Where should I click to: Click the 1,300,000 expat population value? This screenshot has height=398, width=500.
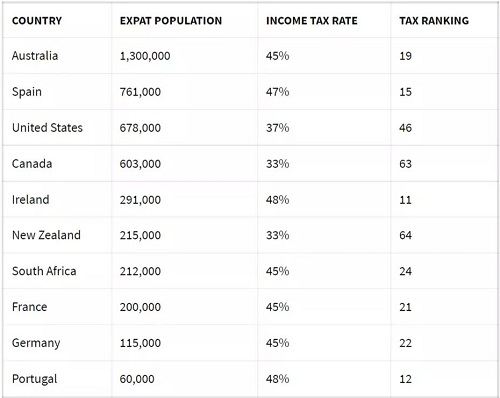145,56
